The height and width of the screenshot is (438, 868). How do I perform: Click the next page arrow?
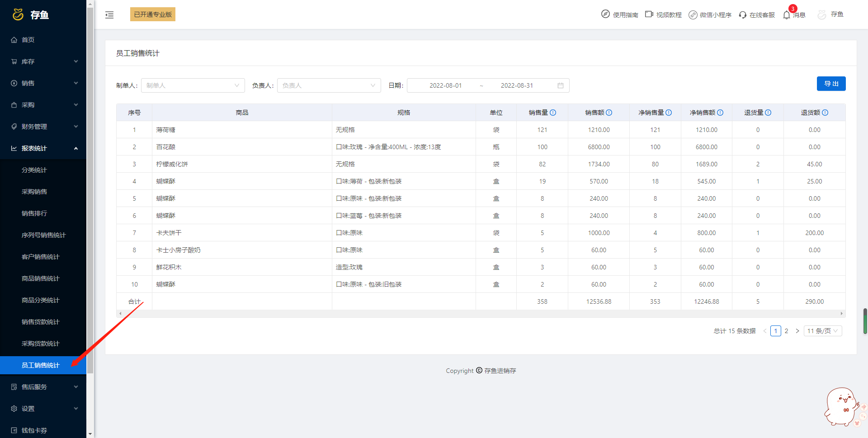click(x=797, y=331)
